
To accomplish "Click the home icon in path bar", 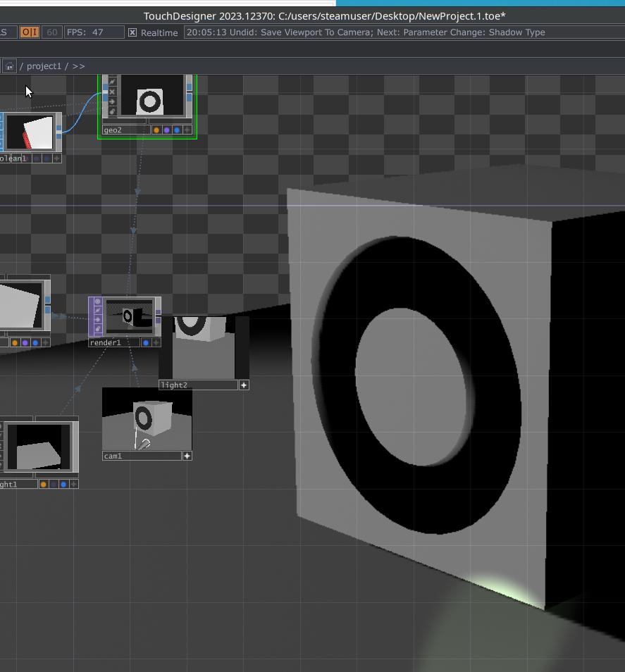I will coord(9,66).
